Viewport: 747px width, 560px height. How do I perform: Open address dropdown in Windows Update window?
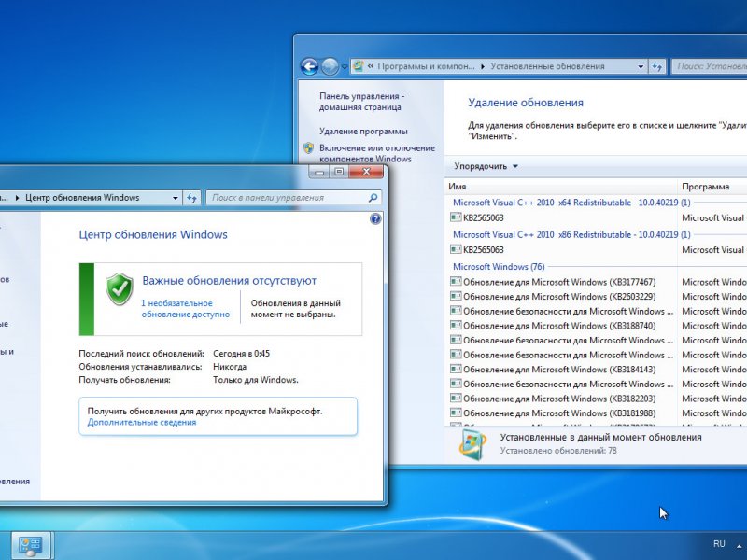pos(176,198)
